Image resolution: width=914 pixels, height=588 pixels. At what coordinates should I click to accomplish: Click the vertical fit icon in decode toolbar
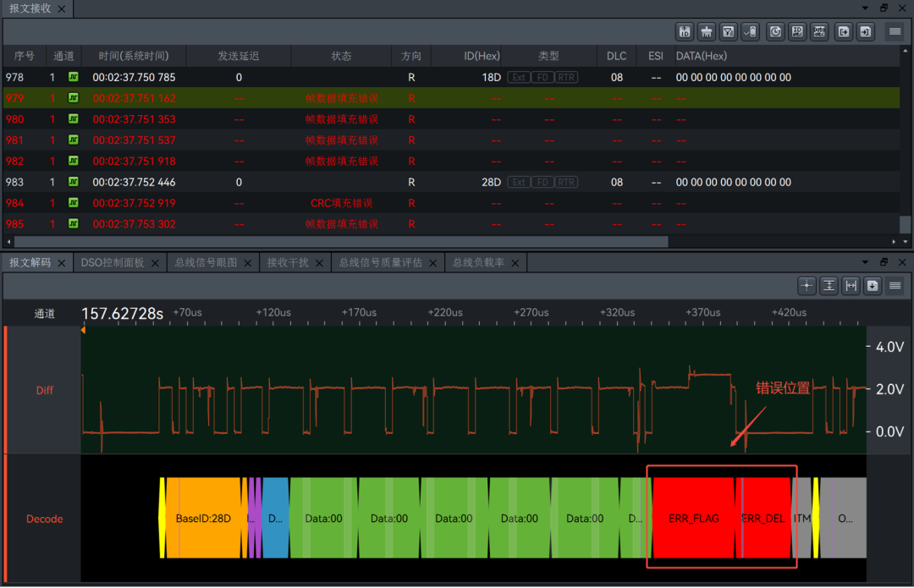coord(829,286)
